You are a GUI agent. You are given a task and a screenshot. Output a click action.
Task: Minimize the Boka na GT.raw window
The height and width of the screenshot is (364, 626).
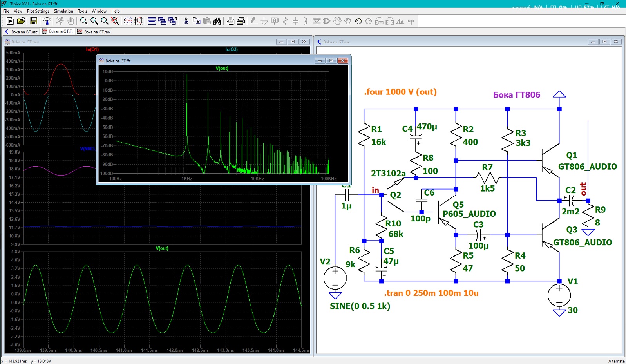(281, 42)
